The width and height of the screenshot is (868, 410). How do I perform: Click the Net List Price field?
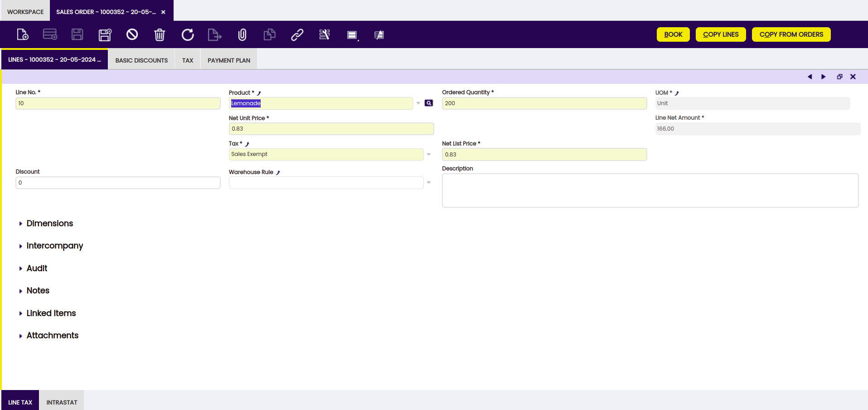[544, 155]
